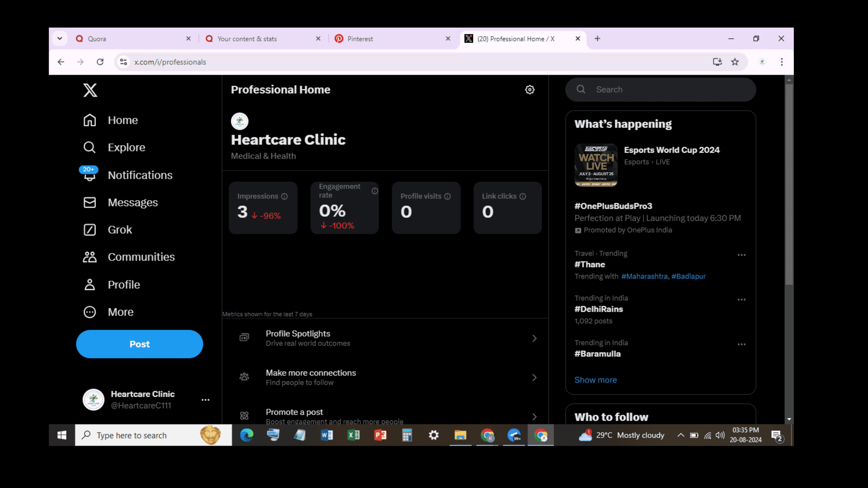Open tab search dropdown arrow
Screen dimensions: 868x488
pyautogui.click(x=60, y=38)
